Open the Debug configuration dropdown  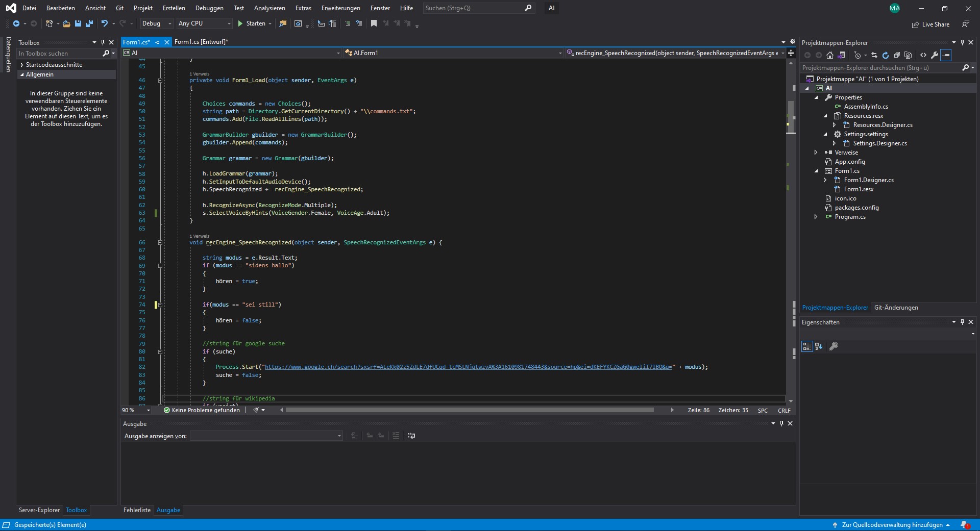click(157, 23)
